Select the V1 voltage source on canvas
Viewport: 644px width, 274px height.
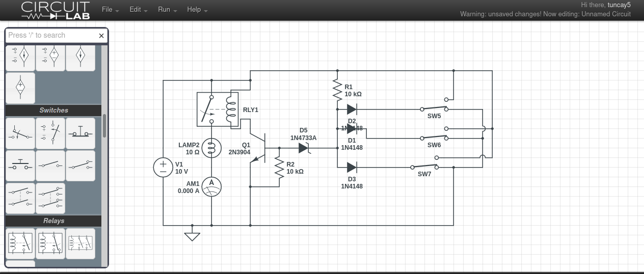163,168
